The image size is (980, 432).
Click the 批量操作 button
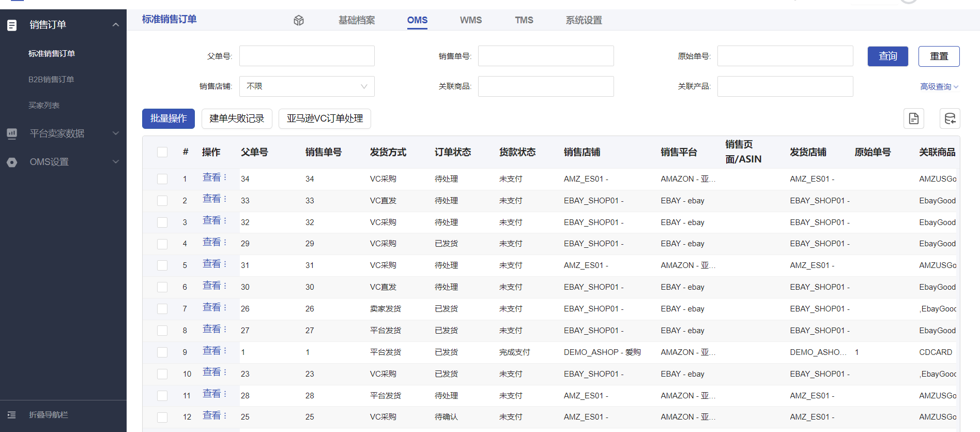pyautogui.click(x=169, y=118)
